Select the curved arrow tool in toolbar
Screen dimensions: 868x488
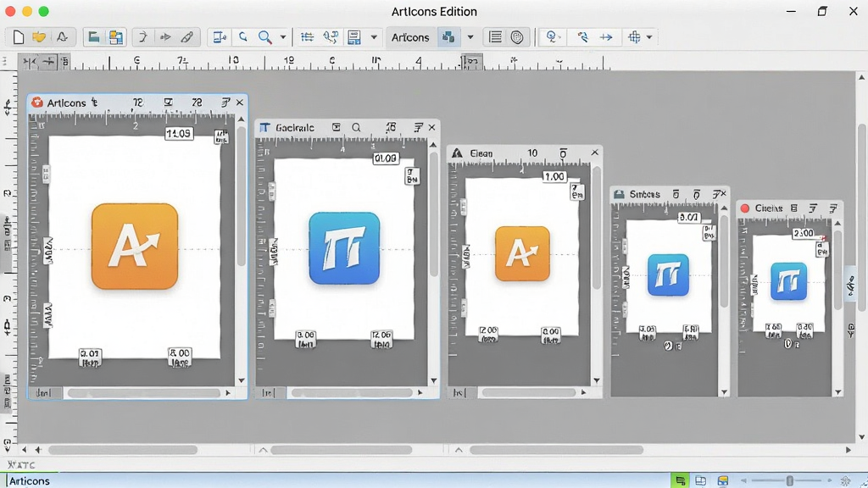point(142,37)
